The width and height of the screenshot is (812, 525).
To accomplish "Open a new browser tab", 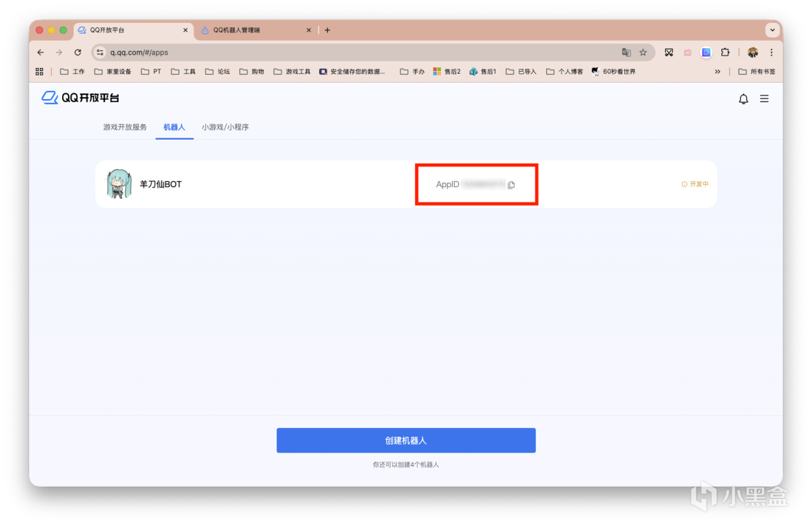I will click(327, 30).
